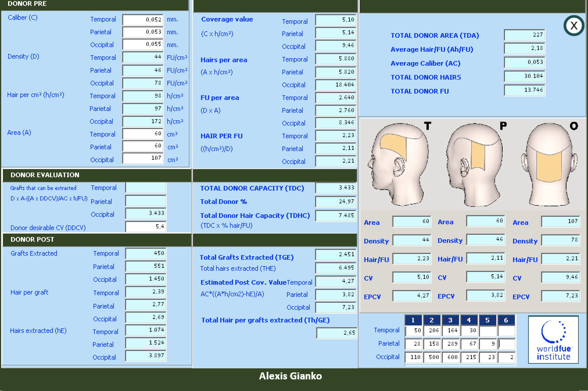Viewport: 588px width, 391px height.
Task: Click the World FUE Institute logo
Action: [553, 340]
